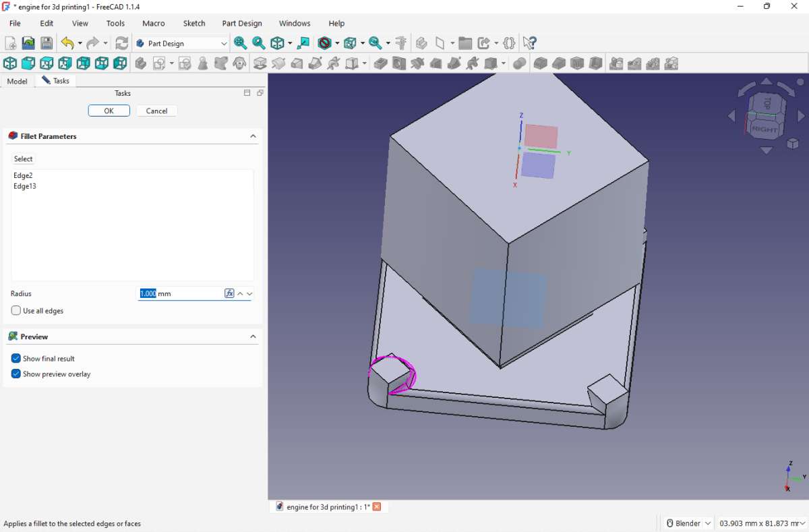Uncheck Show final result
Image resolution: width=809 pixels, height=532 pixels.
point(16,359)
